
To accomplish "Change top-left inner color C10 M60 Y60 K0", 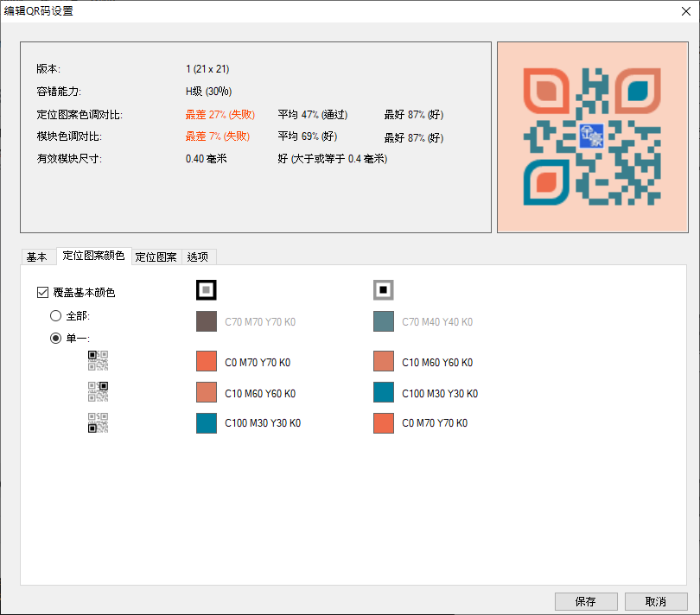I will pos(384,361).
